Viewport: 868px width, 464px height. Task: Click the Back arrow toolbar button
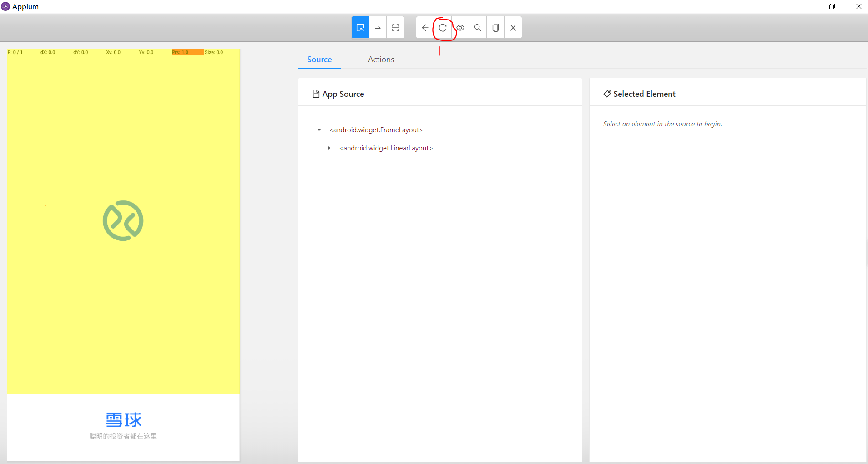424,28
